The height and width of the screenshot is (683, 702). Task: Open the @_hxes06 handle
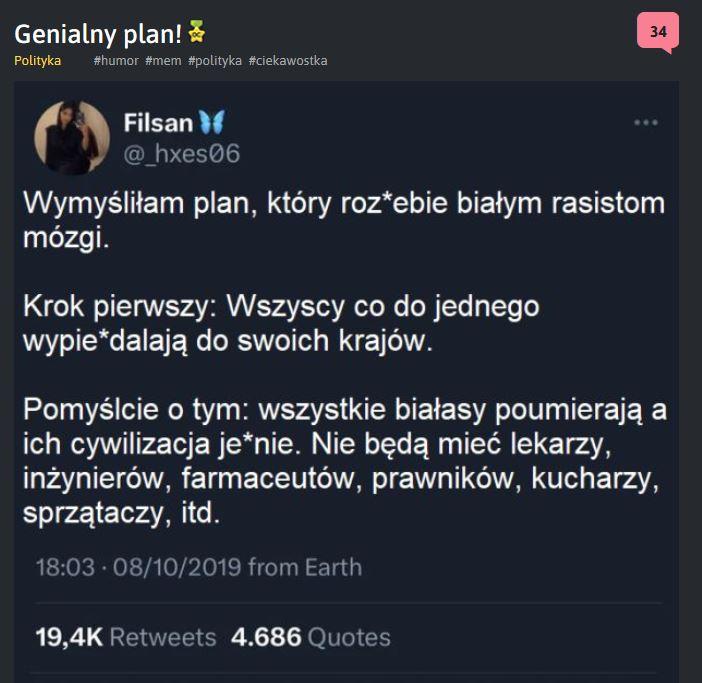(181, 154)
